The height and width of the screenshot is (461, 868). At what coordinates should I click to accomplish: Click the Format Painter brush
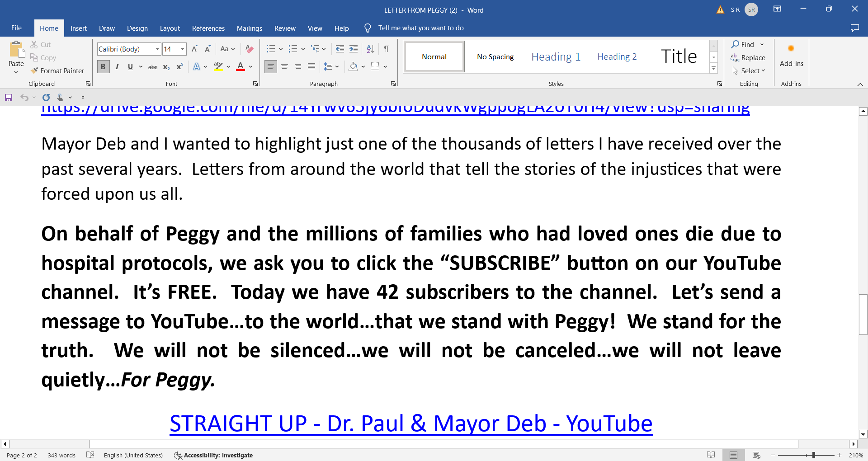pos(34,71)
